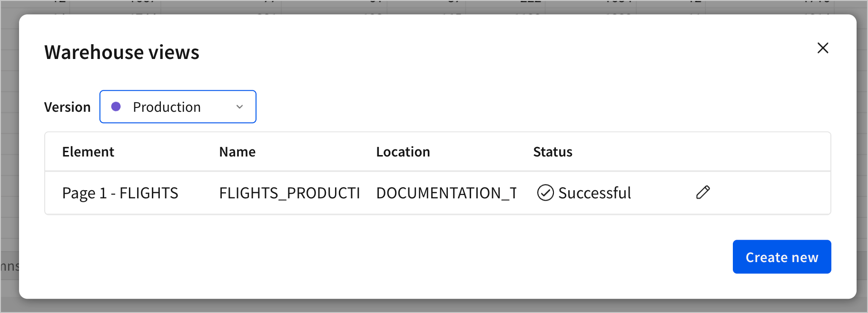Click the Status column header
The image size is (868, 313).
click(x=552, y=151)
